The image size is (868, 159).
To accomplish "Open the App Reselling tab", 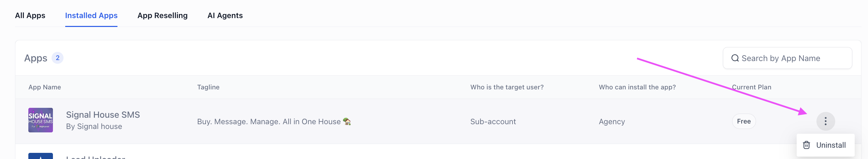I will [x=163, y=15].
